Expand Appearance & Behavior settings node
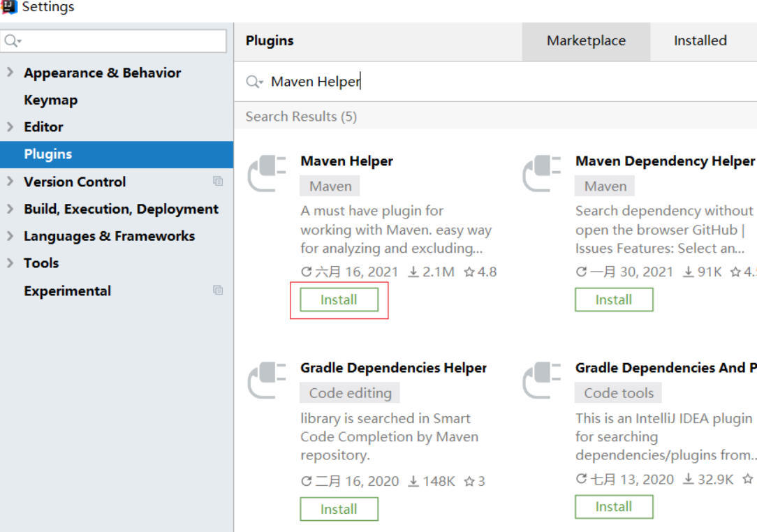This screenshot has height=532, width=757. point(10,73)
